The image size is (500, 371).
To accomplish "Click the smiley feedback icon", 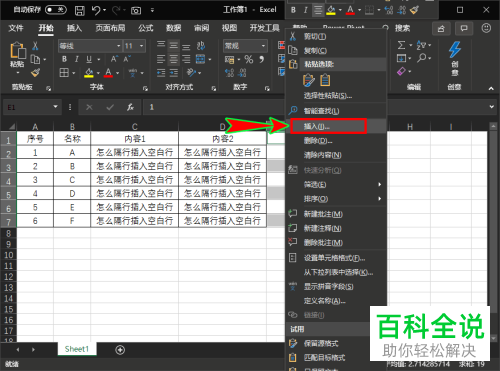I will click(486, 28).
